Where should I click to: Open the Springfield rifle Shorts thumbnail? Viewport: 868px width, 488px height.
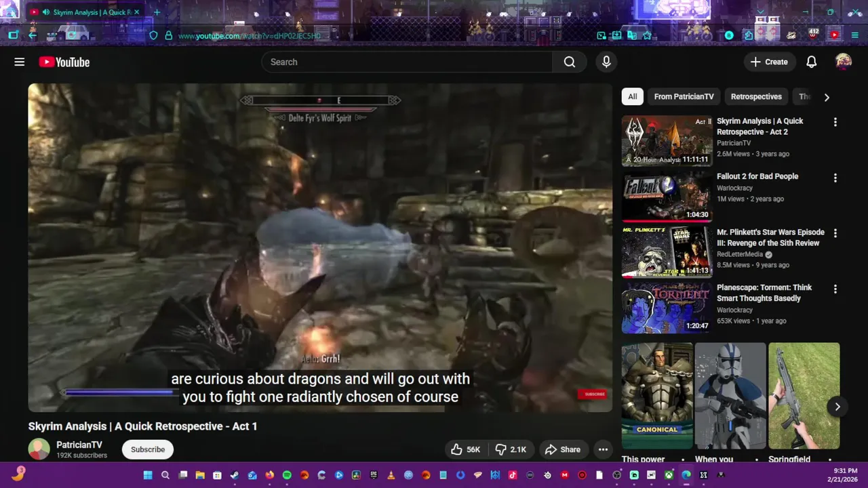coord(804,395)
